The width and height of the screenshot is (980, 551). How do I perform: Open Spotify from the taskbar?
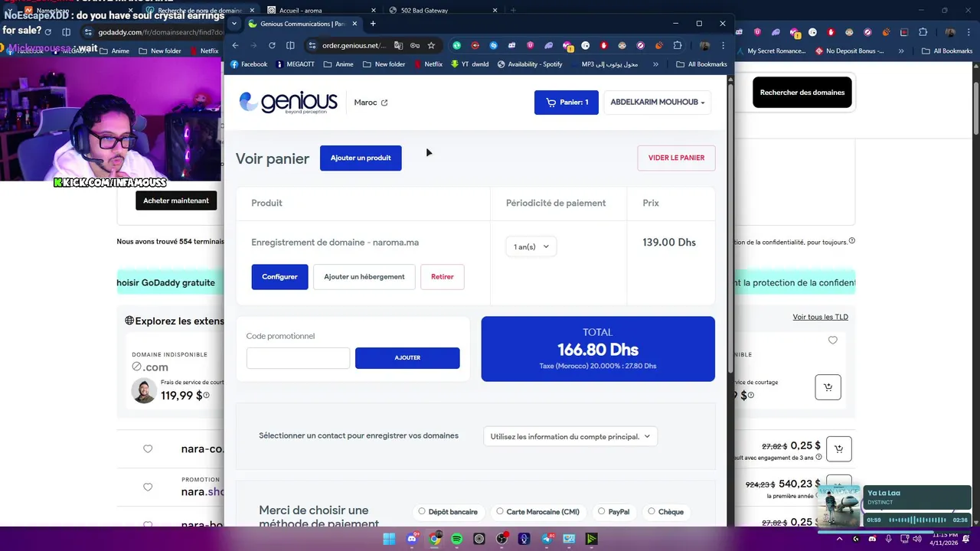point(456,539)
